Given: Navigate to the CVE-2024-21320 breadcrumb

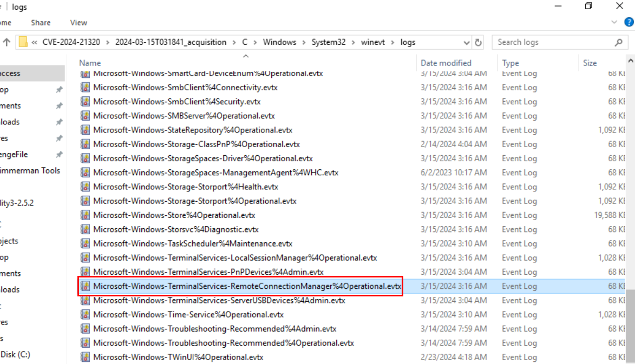Looking at the screenshot, I should (71, 42).
